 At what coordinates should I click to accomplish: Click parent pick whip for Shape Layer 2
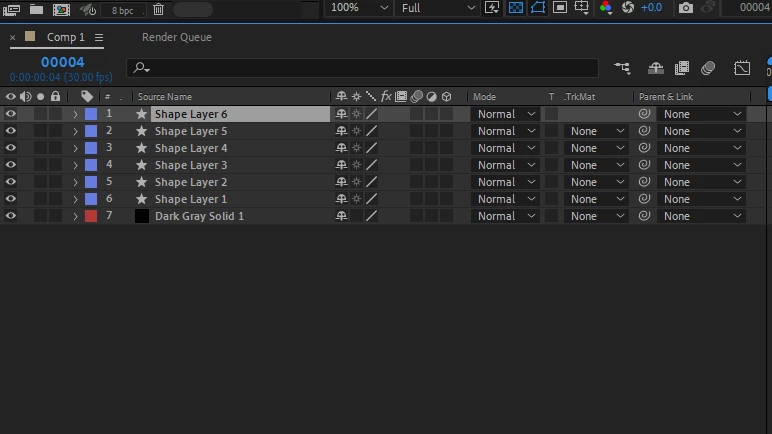click(644, 181)
